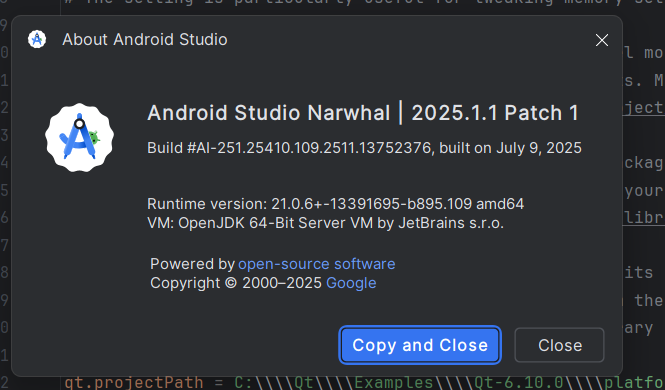Click the platfo path text in editor
Viewport: 665px width, 390px height.
(x=634, y=383)
